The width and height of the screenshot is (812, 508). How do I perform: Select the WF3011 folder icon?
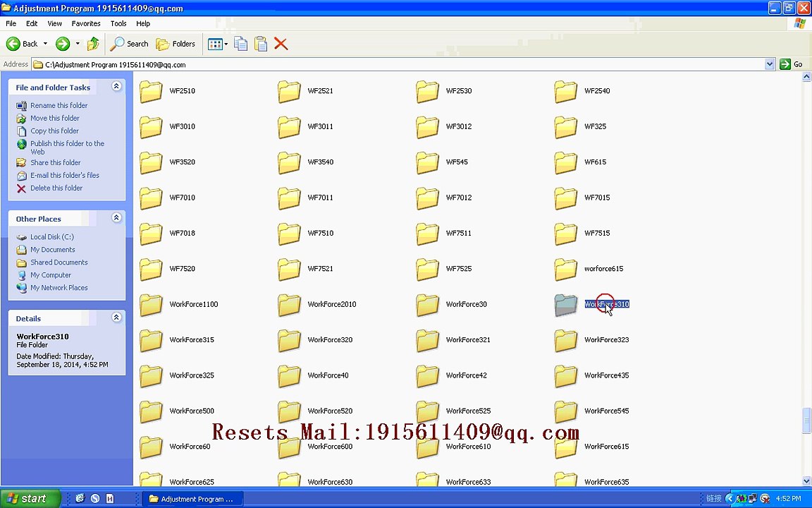(x=289, y=127)
